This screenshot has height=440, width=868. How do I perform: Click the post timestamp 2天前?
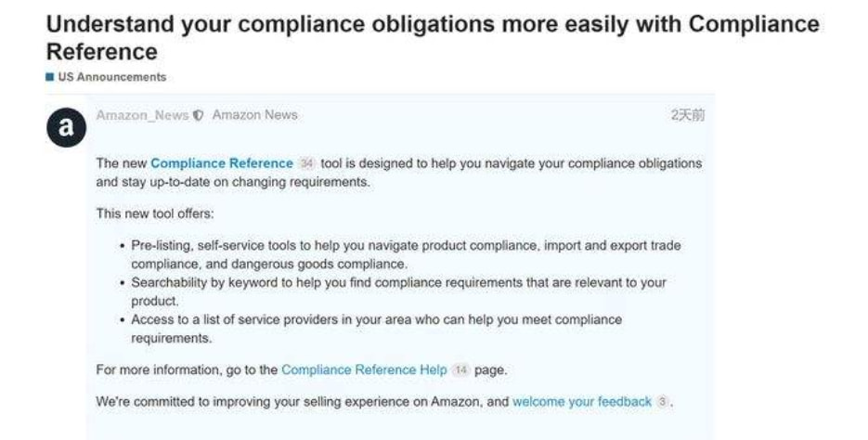[688, 115]
